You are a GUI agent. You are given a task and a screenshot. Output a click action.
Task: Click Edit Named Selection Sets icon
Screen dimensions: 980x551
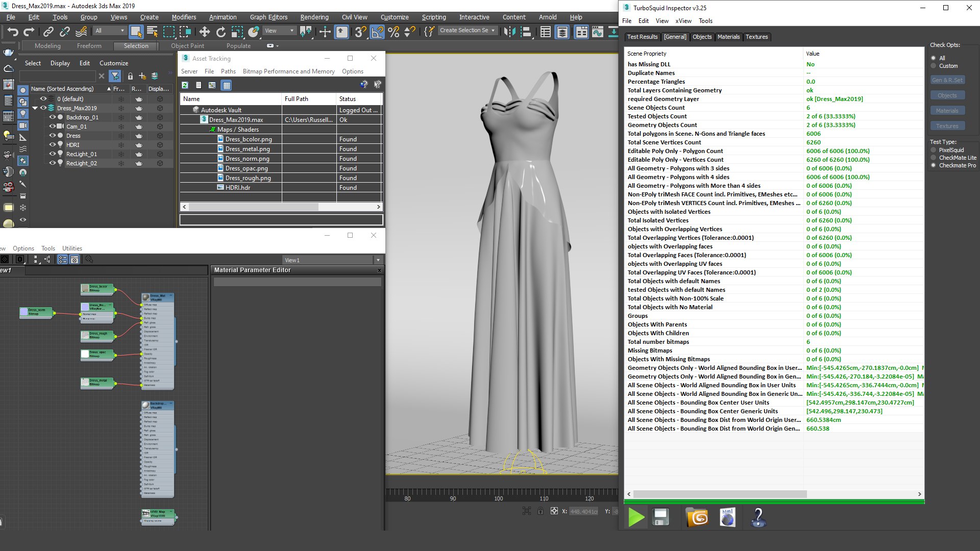[x=429, y=32]
